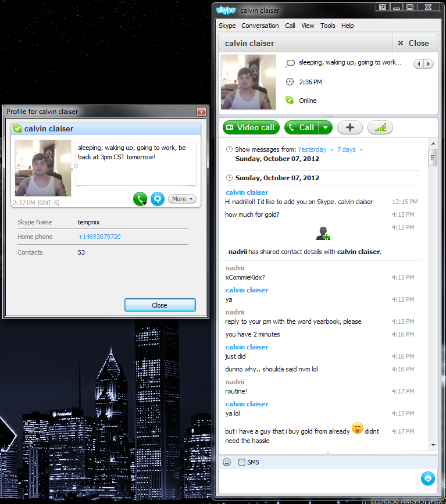The image size is (446, 504).
Task: Click the splitter handle above the message box
Action: [x=327, y=453]
